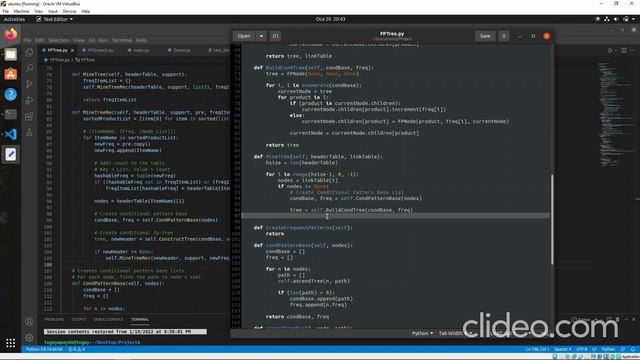The height and width of the screenshot is (360, 640).
Task: Open VS Code Selection menu
Action: pos(58,40)
